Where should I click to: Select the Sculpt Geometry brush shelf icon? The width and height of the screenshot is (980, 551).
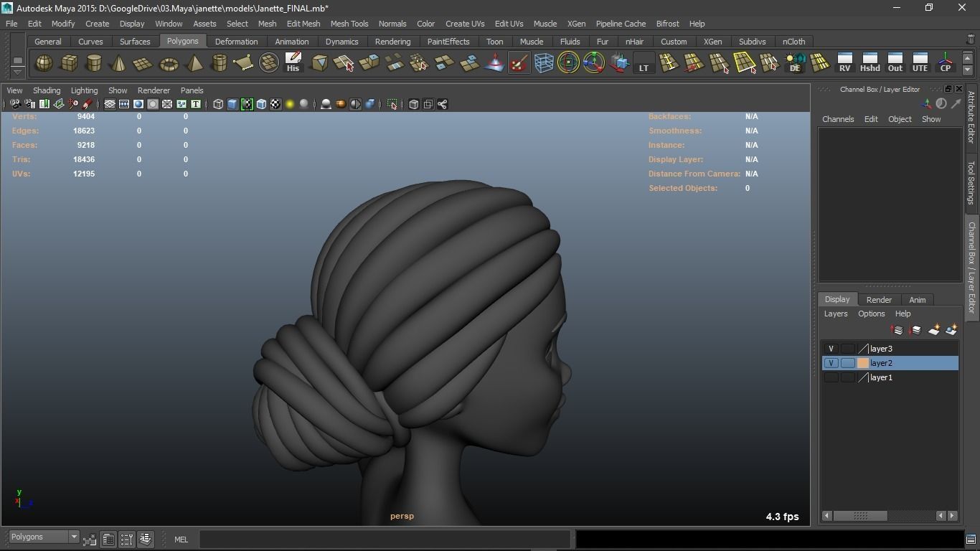pyautogui.click(x=519, y=63)
